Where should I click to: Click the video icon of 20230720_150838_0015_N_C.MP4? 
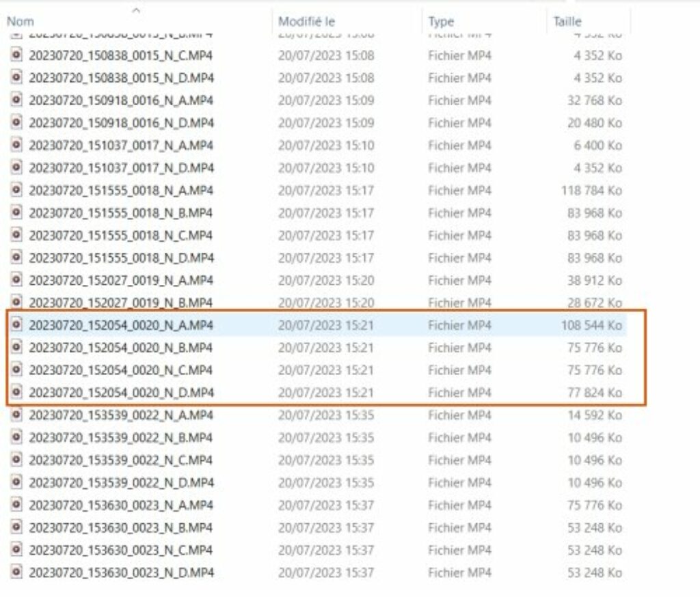[18, 55]
